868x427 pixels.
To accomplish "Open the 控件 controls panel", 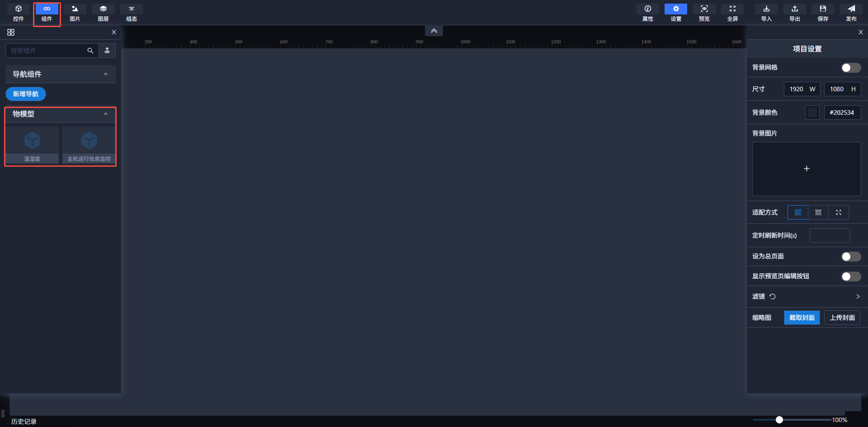I will pyautogui.click(x=19, y=13).
